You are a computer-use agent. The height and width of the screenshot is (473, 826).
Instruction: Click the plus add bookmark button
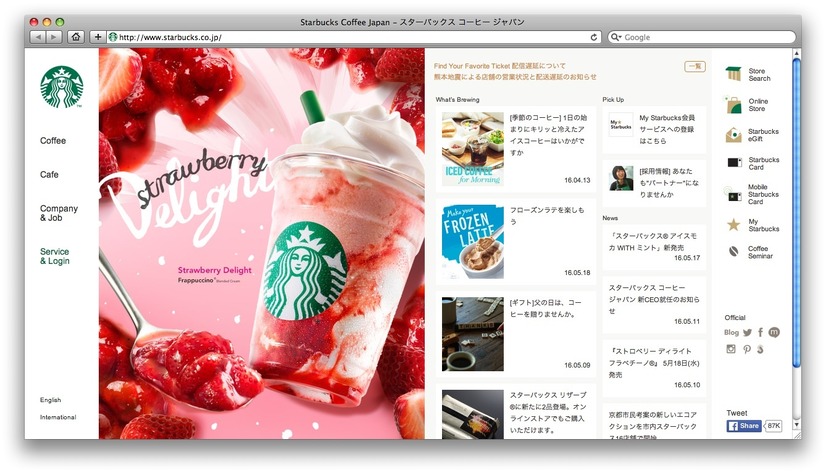[97, 37]
